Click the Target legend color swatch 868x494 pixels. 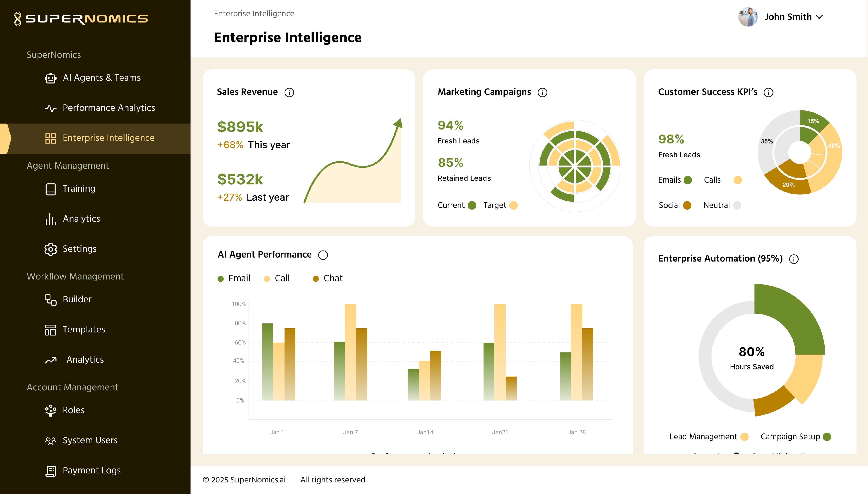pos(514,205)
